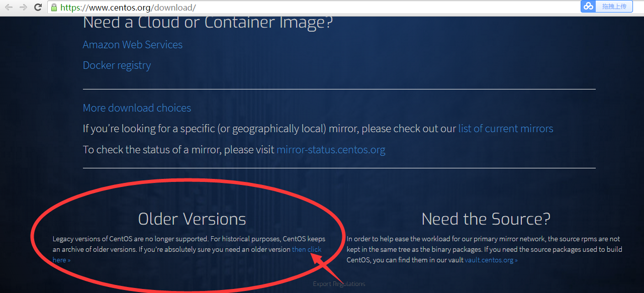Viewport: 644px width, 293px height.
Task: Open the vault.centos.org link
Action: 491,260
